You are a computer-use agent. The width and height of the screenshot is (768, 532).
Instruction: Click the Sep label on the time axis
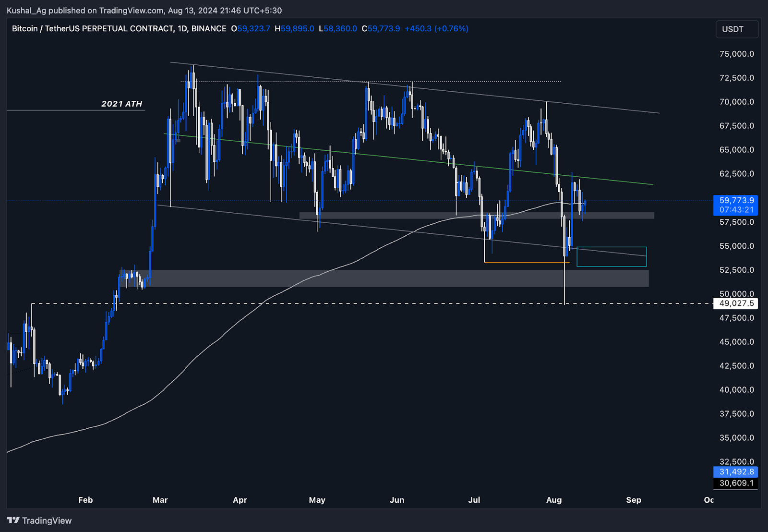click(634, 500)
